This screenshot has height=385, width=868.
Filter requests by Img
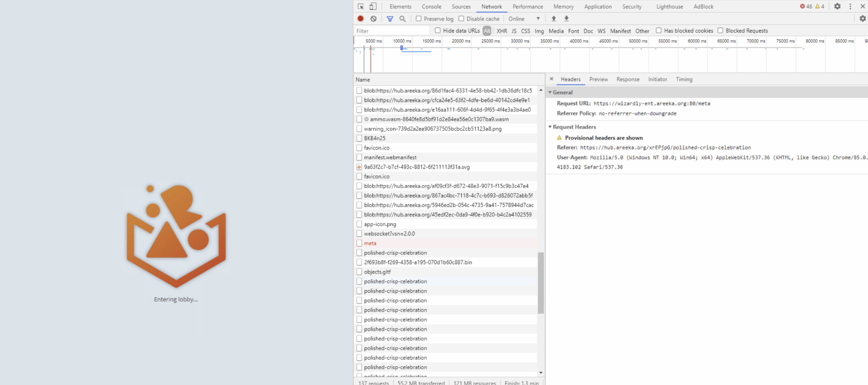(539, 31)
